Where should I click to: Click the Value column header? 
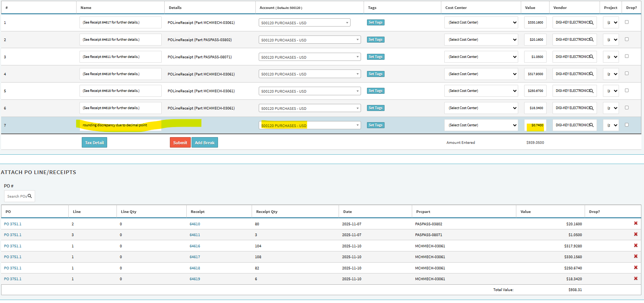click(530, 7)
